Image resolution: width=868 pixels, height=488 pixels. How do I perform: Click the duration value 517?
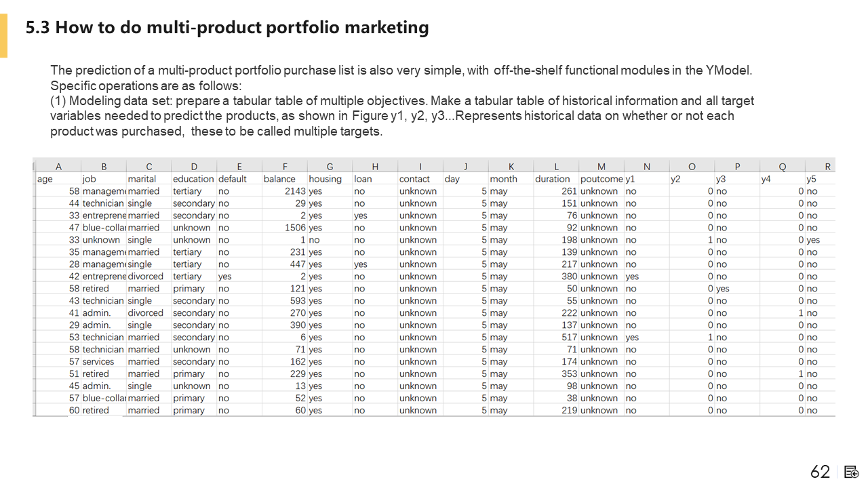569,337
